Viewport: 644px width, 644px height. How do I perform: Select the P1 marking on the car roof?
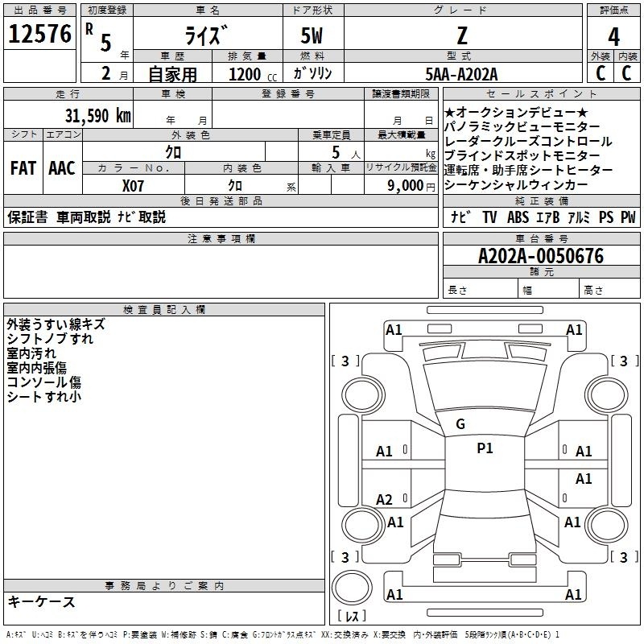click(485, 448)
